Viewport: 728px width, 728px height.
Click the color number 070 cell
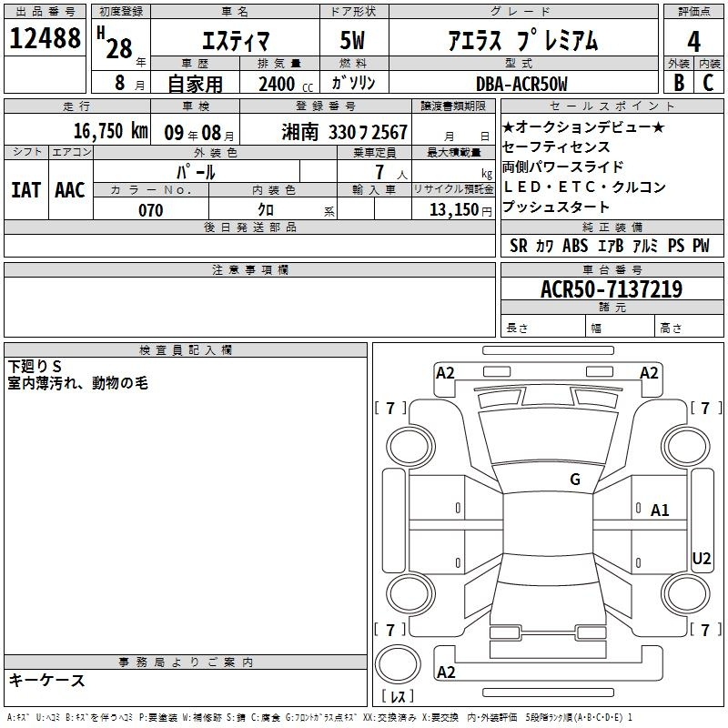pyautogui.click(x=150, y=210)
